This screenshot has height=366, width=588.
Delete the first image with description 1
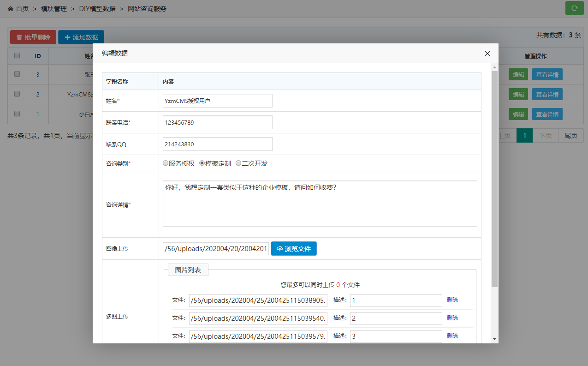(452, 300)
